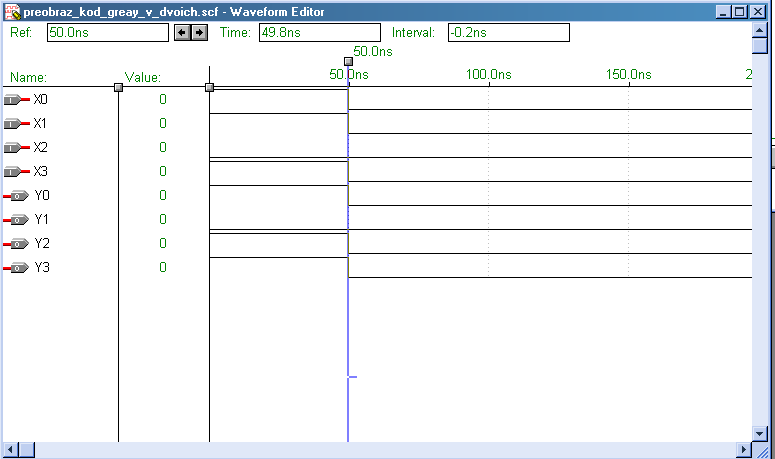Screen dimensions: 775x459
Task: Click the Value column divider handle
Action: (x=210, y=87)
